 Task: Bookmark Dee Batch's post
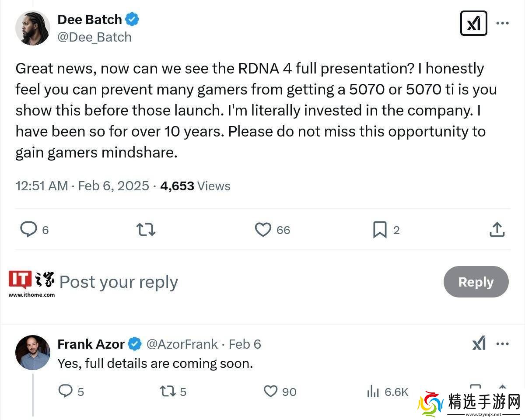point(380,230)
